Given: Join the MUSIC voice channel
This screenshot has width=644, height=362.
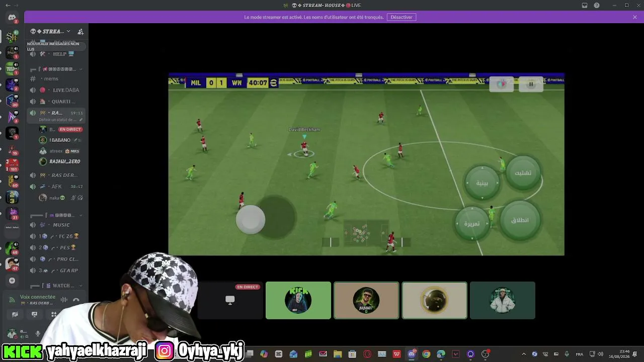Looking at the screenshot, I should pos(56,225).
